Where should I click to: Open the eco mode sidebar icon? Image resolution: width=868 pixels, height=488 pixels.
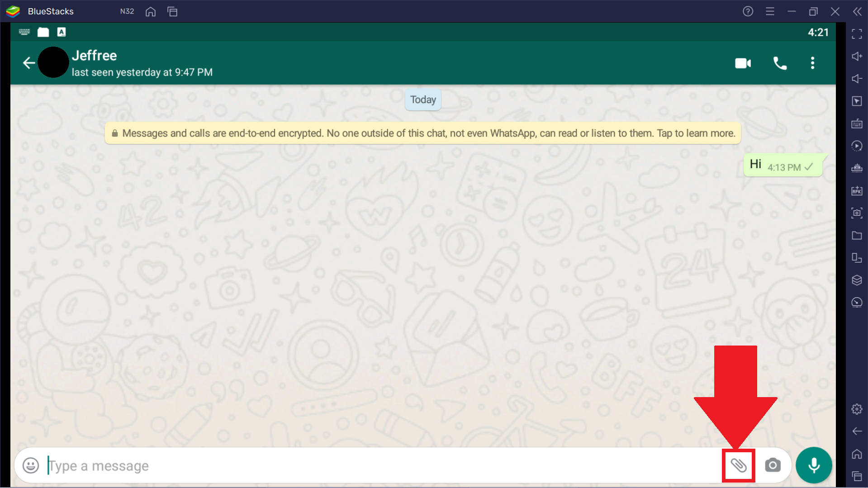tap(857, 302)
